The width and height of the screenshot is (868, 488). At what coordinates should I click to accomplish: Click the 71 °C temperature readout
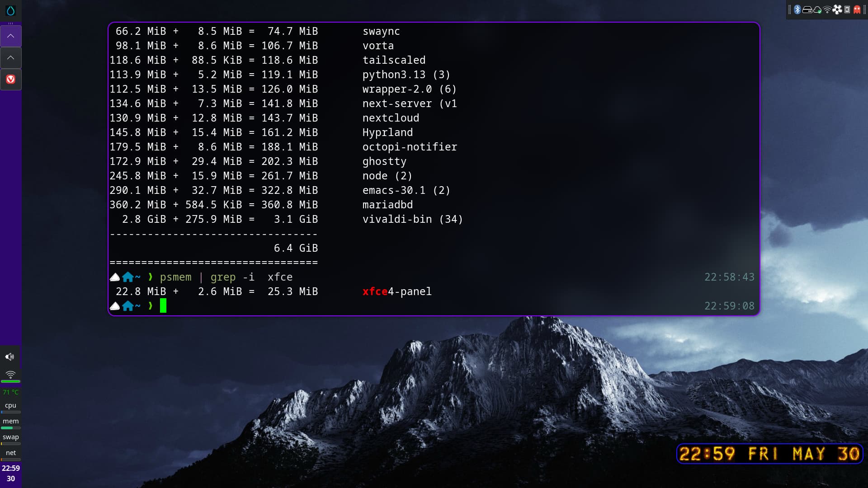click(10, 392)
